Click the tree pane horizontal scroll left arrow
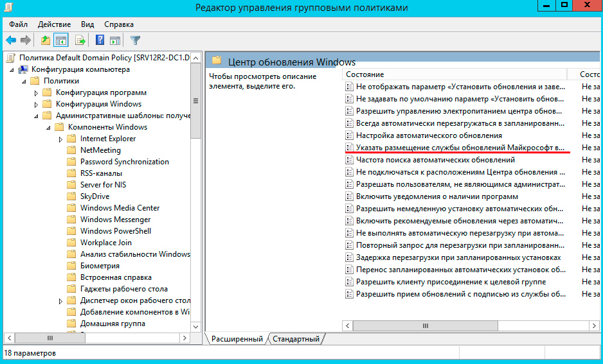 tap(9, 338)
